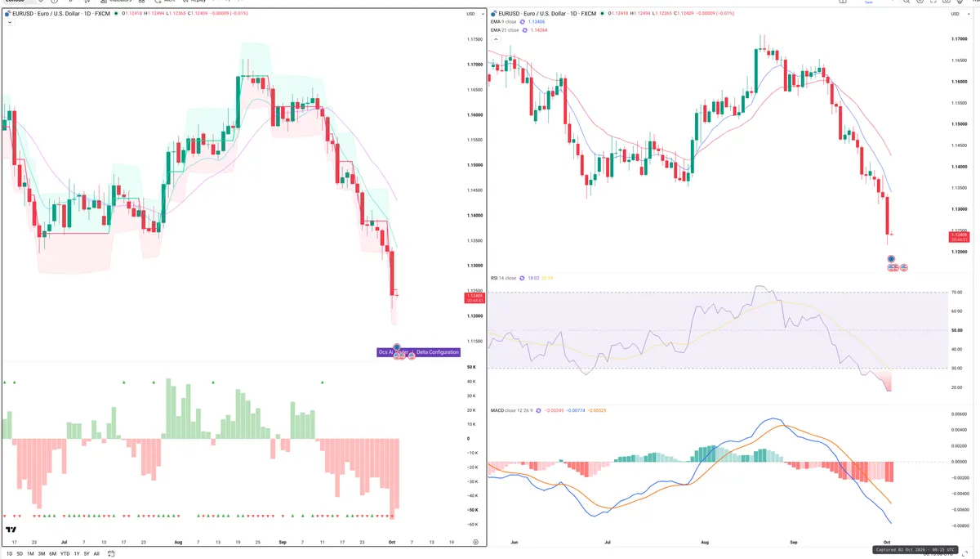Click the 1.12409 current price label on right chart

pos(959,236)
